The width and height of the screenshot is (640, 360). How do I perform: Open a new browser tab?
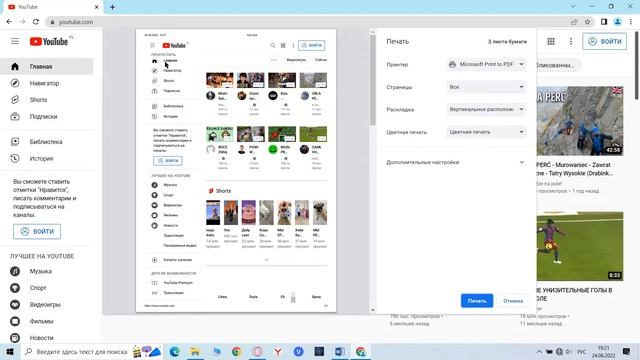point(112,7)
